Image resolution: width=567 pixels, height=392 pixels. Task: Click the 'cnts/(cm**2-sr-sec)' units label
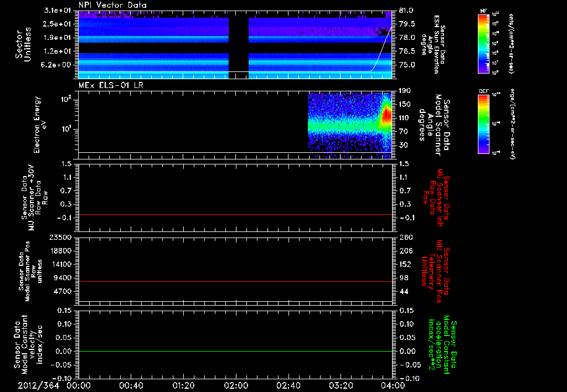click(511, 44)
